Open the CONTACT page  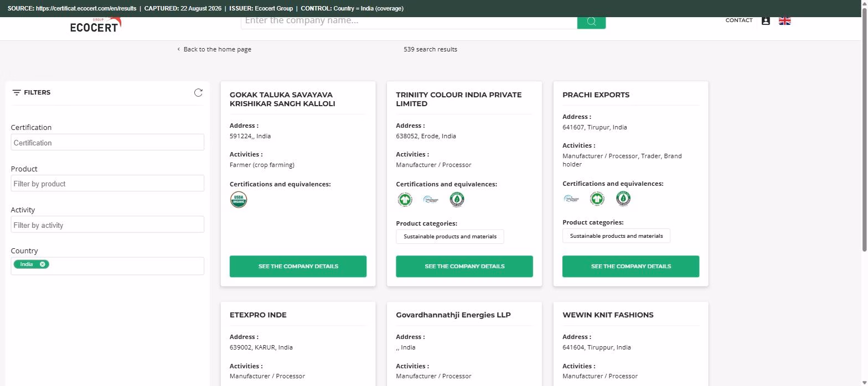pos(739,20)
